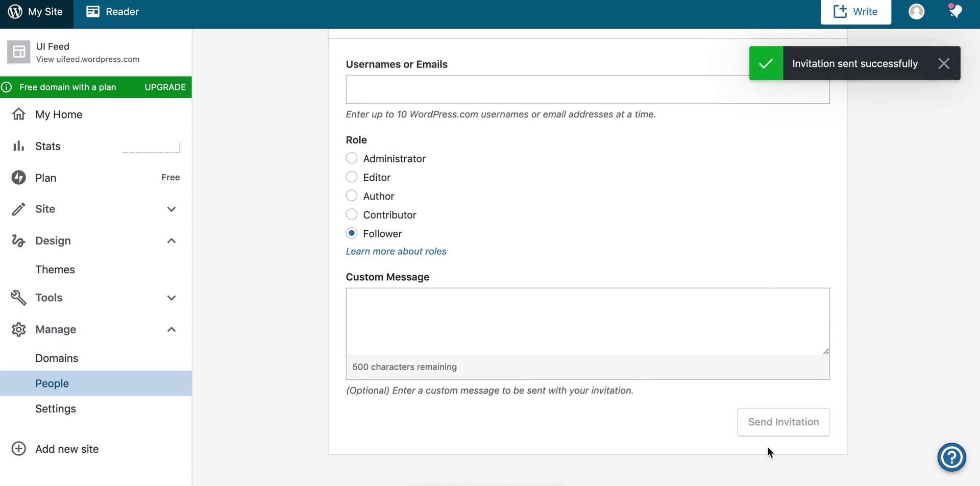Screen dimensions: 980x486
Task: Open the WordPress logo menu
Action: (x=14, y=11)
